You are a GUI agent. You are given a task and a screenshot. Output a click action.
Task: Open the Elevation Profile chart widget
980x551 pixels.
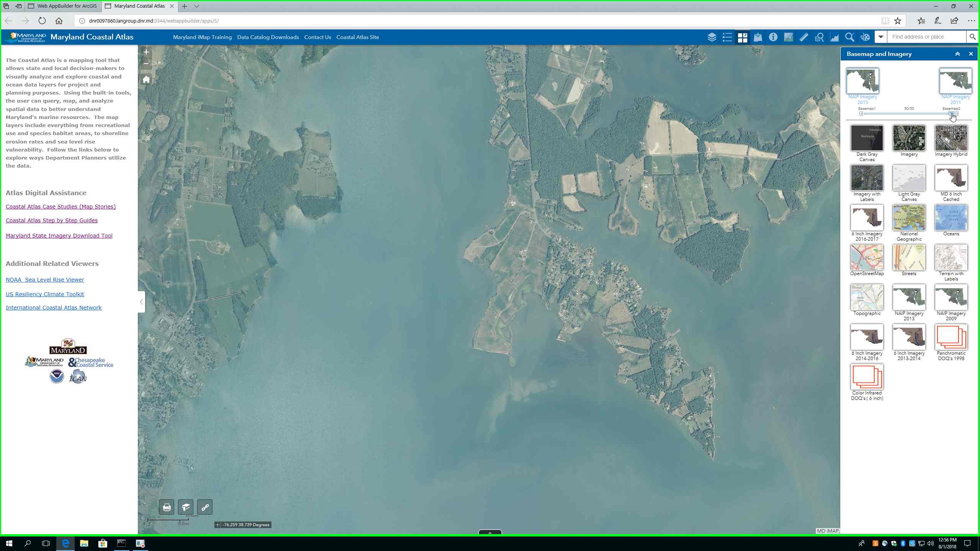pos(834,37)
